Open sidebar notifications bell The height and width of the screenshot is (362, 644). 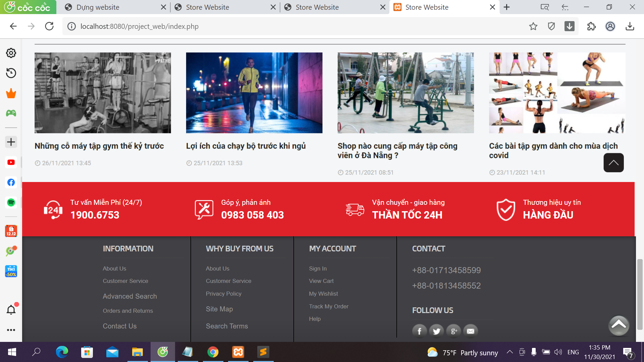coord(11,310)
